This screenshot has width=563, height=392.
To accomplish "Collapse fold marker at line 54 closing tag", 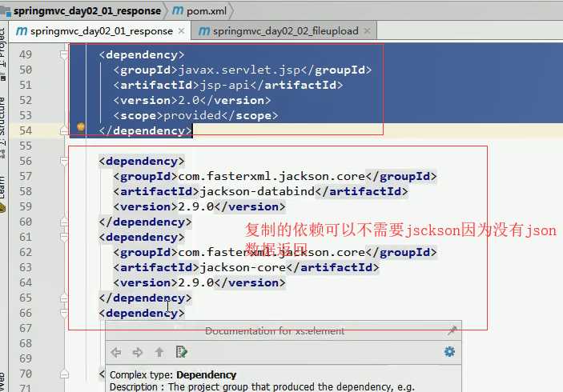I will pyautogui.click(x=64, y=130).
